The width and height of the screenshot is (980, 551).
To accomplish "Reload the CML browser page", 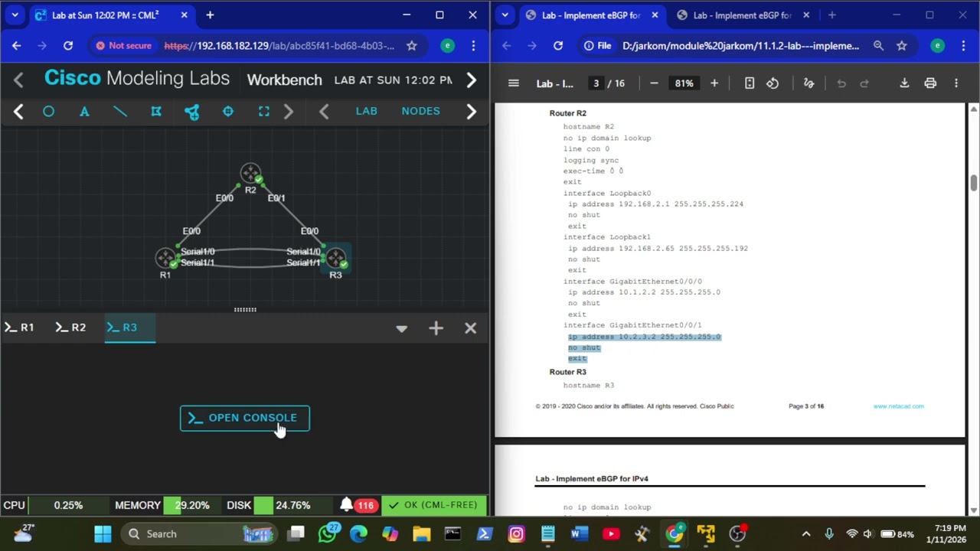I will [68, 46].
